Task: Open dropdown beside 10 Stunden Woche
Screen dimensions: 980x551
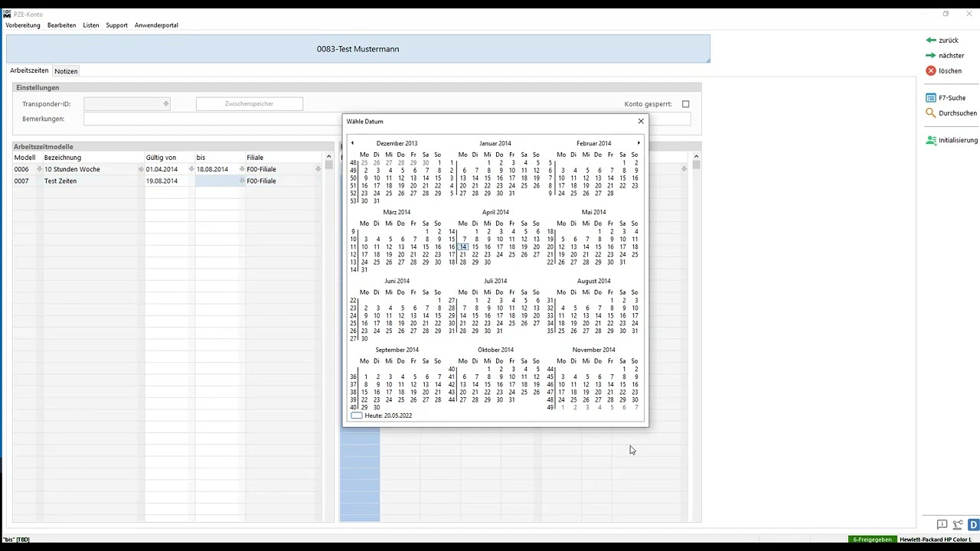Action: tap(140, 169)
